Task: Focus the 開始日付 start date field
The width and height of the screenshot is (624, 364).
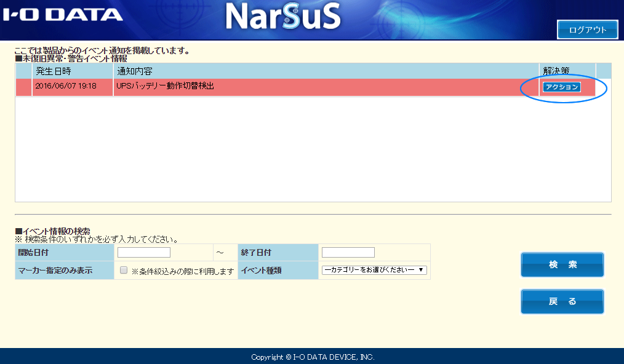Action: point(143,252)
